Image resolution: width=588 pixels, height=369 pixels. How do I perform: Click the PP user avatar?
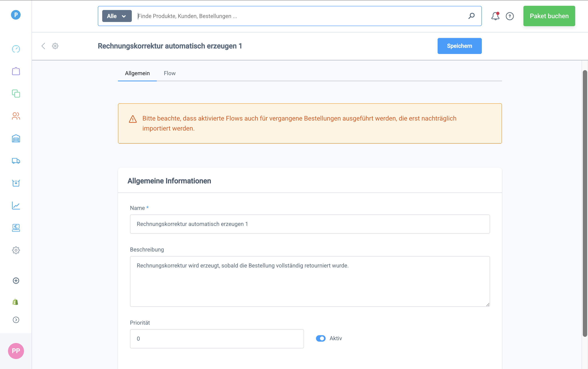[16, 351]
